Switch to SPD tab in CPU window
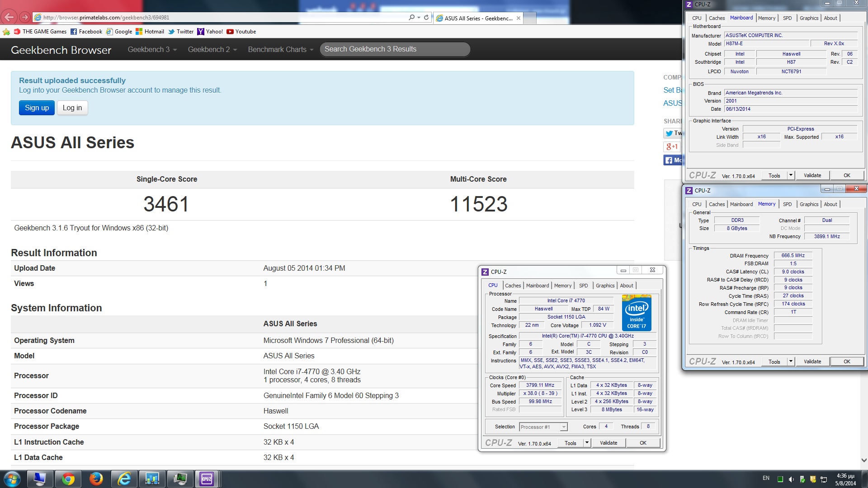This screenshot has height=488, width=868. pos(583,286)
